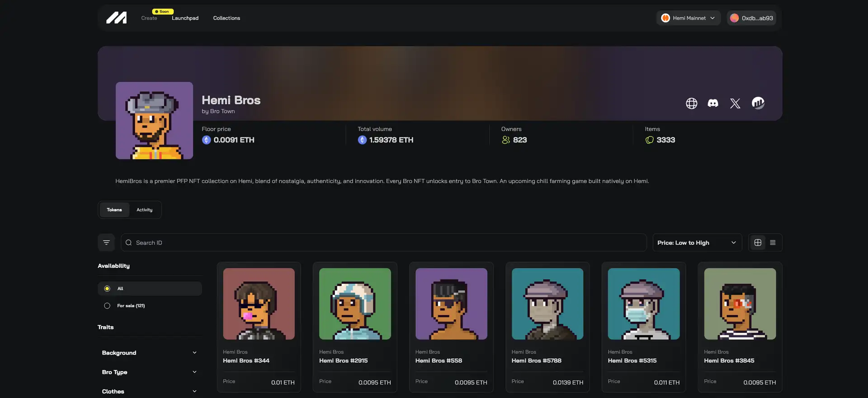Click the Search ID input field

(x=383, y=243)
